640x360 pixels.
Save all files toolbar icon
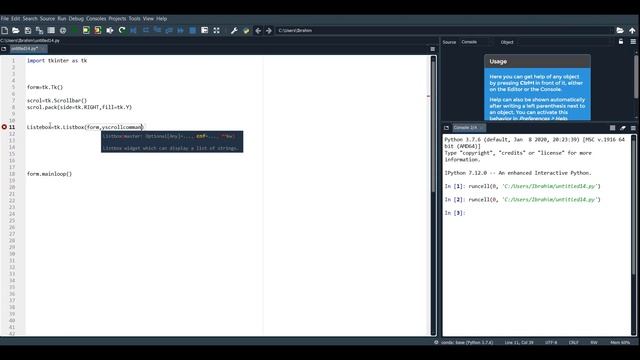click(39, 30)
